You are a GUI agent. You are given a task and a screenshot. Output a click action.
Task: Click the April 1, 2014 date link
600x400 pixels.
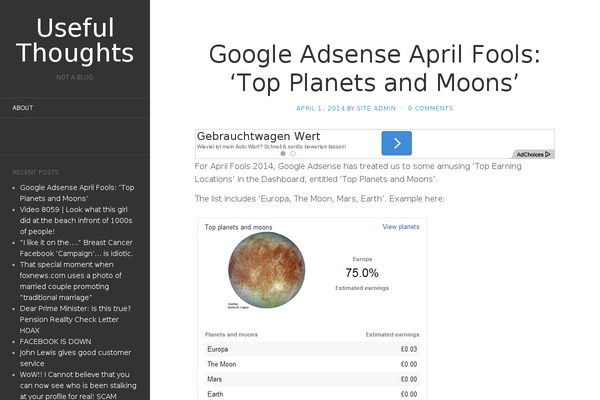coord(320,108)
